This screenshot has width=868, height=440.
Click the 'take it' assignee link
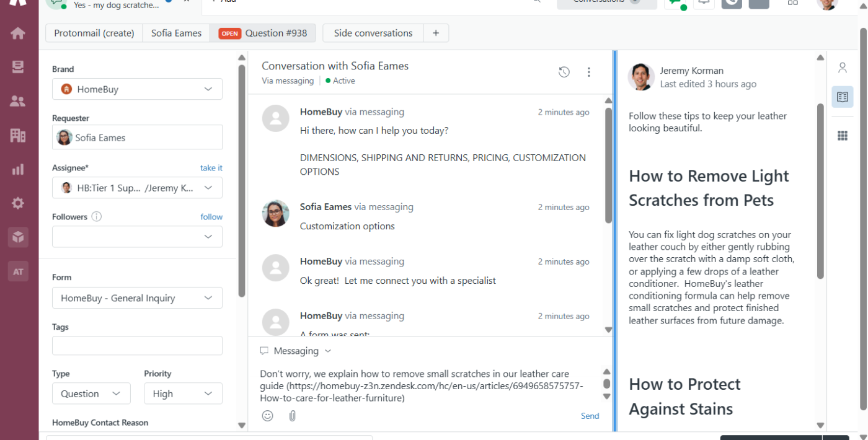(211, 168)
